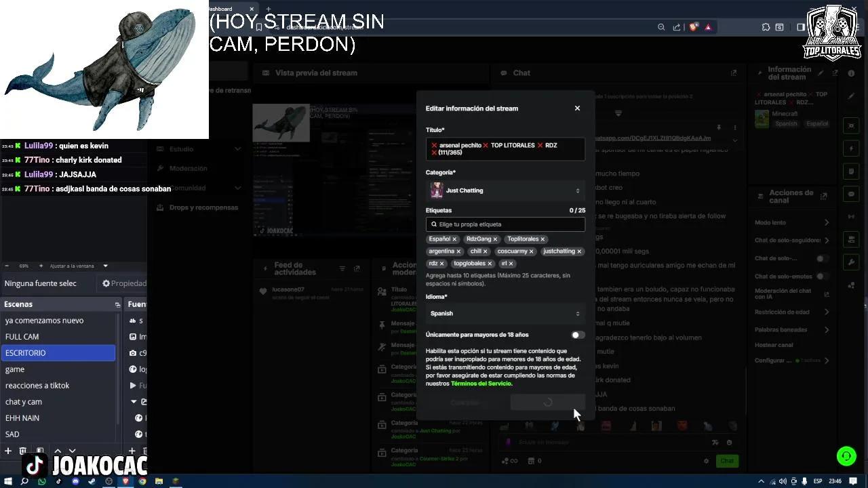Remove the Español tag

tap(454, 239)
